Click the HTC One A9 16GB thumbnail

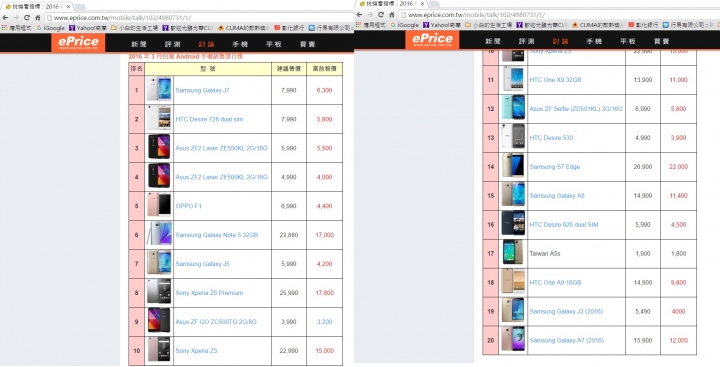point(513,282)
